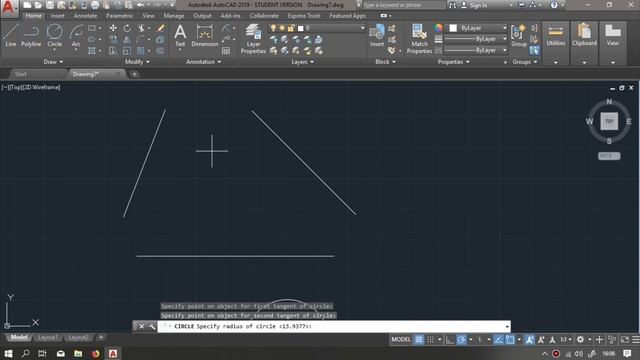Viewport: 640px width, 360px height.
Task: Toggle grid display in status bar
Action: (419, 340)
